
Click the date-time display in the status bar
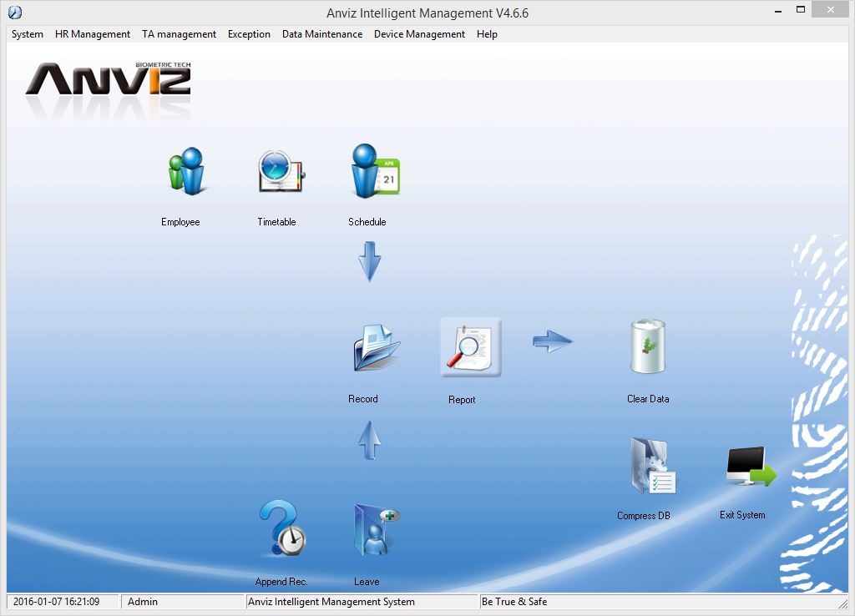tap(63, 601)
